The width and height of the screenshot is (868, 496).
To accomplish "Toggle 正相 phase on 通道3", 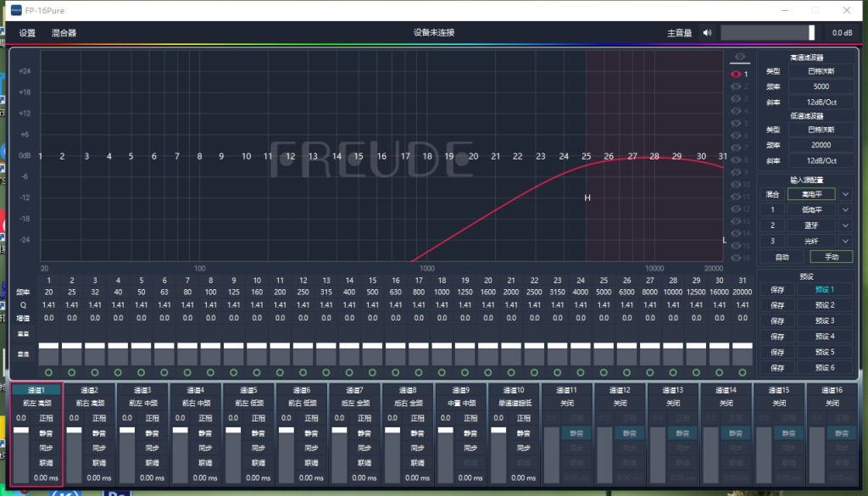I will [153, 418].
